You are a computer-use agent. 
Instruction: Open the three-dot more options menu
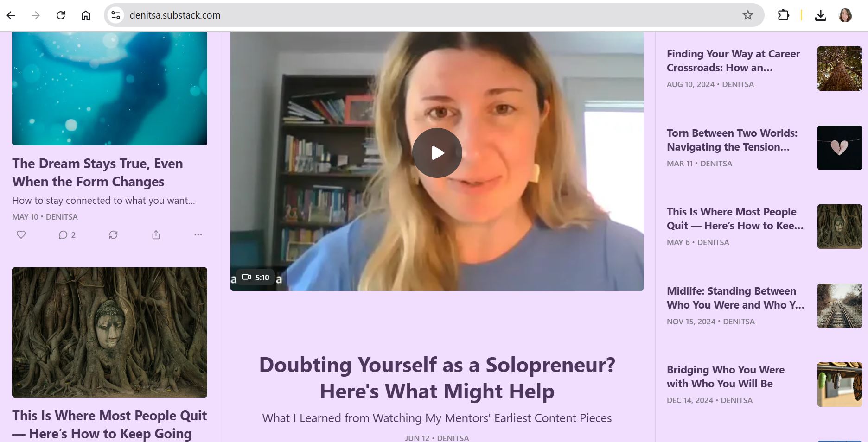198,235
